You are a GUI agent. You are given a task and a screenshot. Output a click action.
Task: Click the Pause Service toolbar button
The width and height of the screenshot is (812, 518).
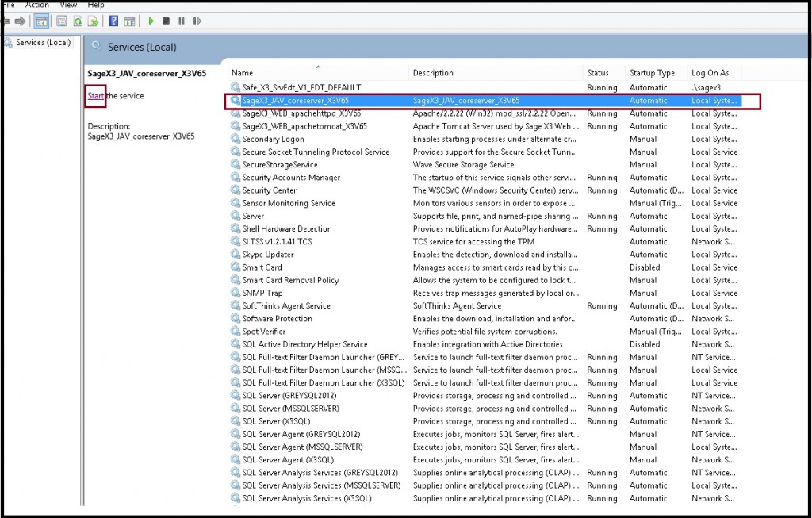[182, 21]
